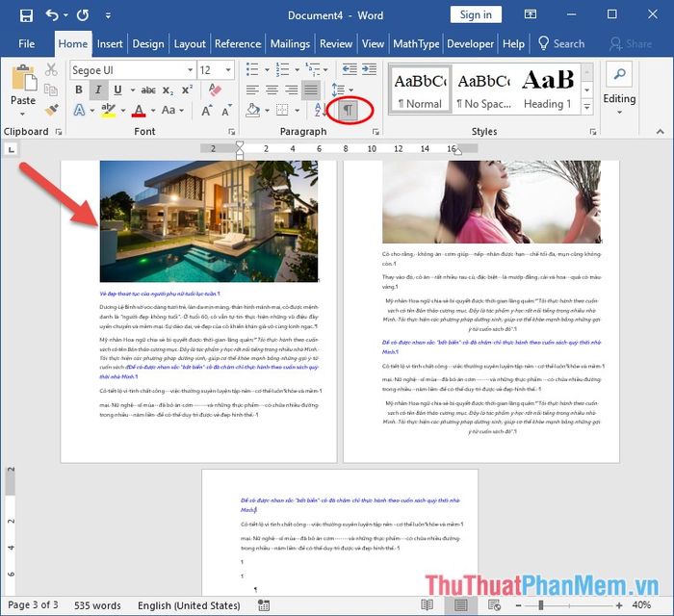
Task: Collapse the ribbon with the chevron
Action: coord(660,132)
